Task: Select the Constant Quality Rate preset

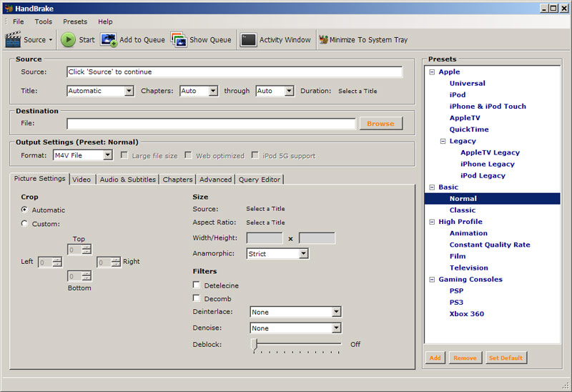Action: (x=490, y=245)
